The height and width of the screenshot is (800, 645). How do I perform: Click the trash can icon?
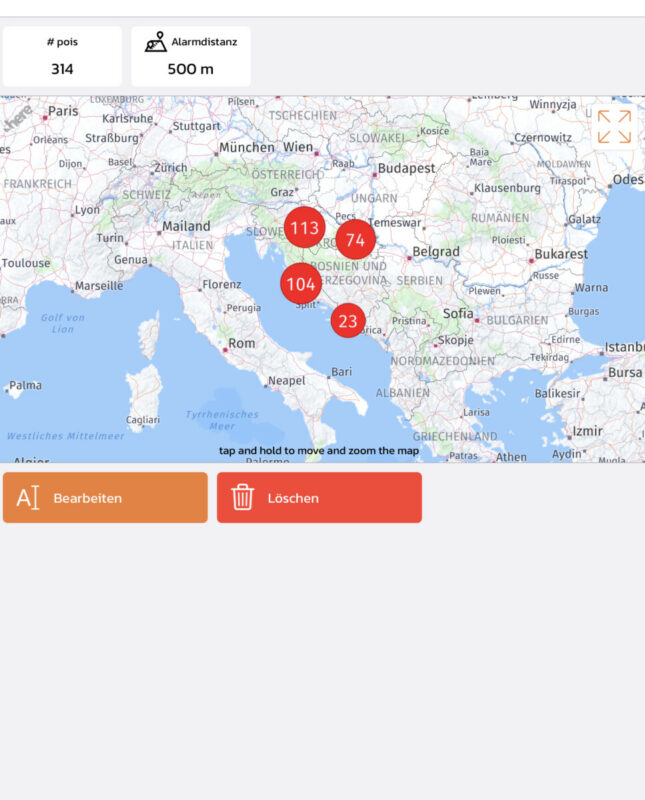(242, 497)
